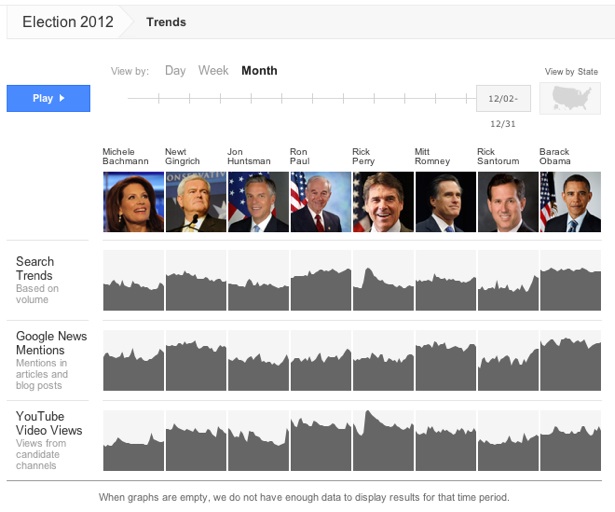Select Newt Gingrich's photo
This screenshot has height=512, width=615.
(x=195, y=202)
